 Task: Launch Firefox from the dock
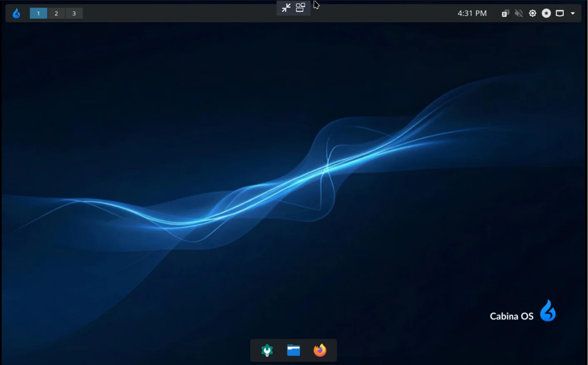[x=320, y=350]
